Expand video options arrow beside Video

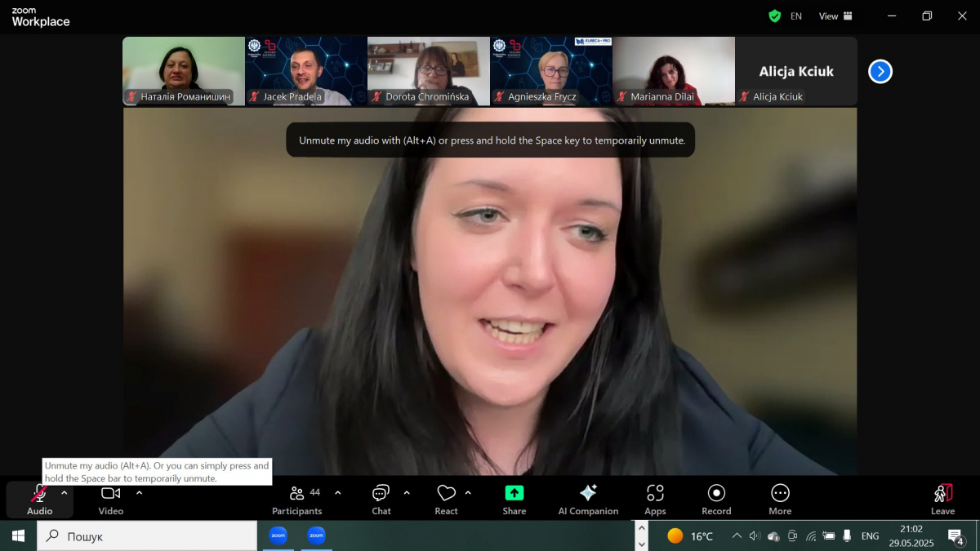click(139, 492)
